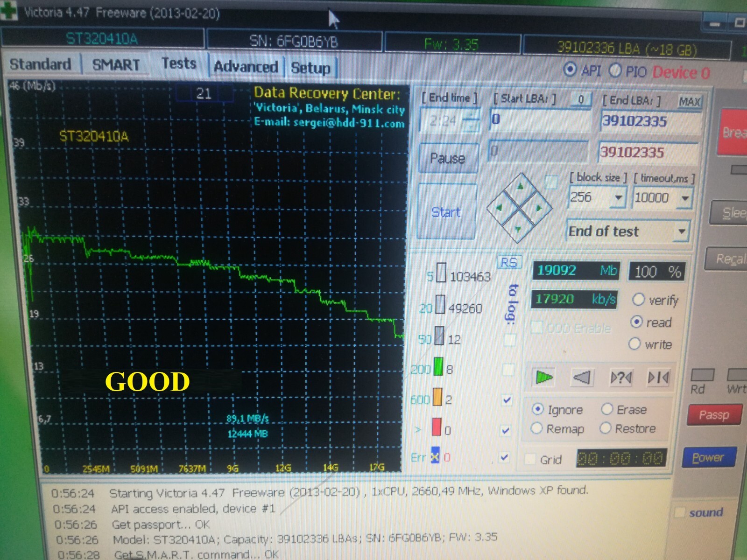Select the read test mode
The image size is (747, 560).
636,322
